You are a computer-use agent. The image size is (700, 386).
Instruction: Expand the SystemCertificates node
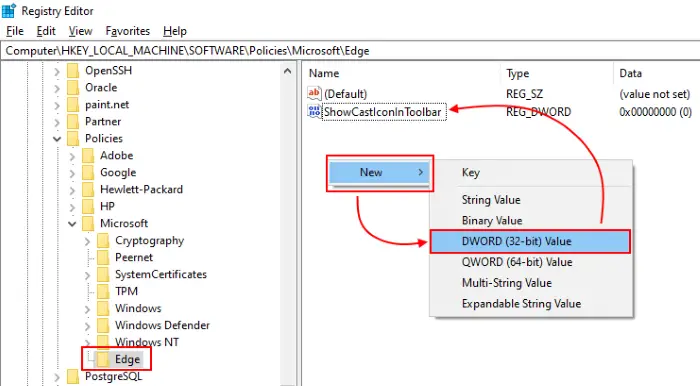[87, 275]
